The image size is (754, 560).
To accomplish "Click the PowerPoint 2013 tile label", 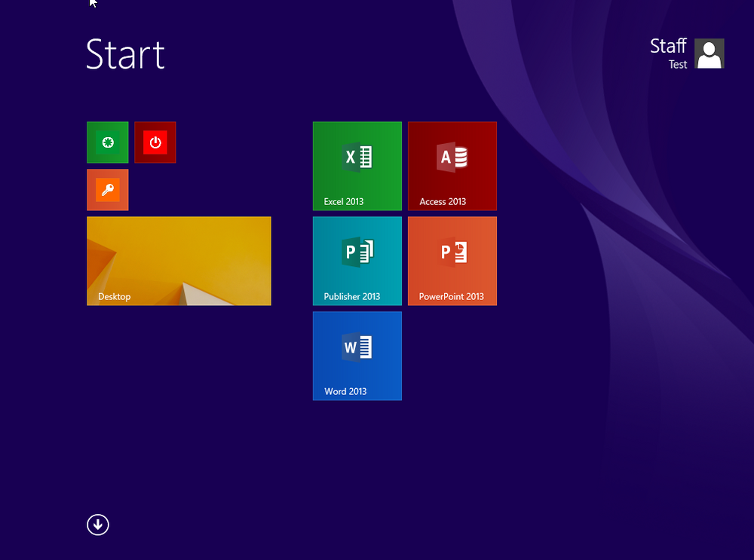I will [452, 297].
